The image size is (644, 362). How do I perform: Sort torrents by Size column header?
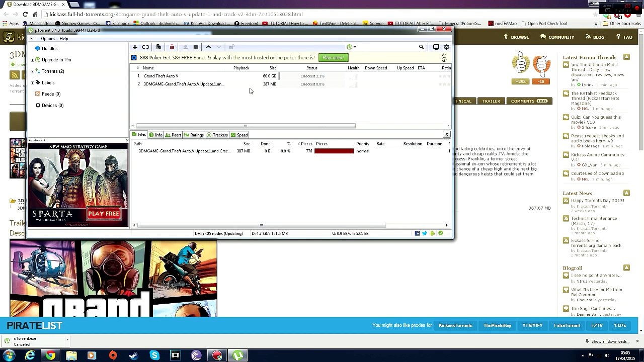273,68
